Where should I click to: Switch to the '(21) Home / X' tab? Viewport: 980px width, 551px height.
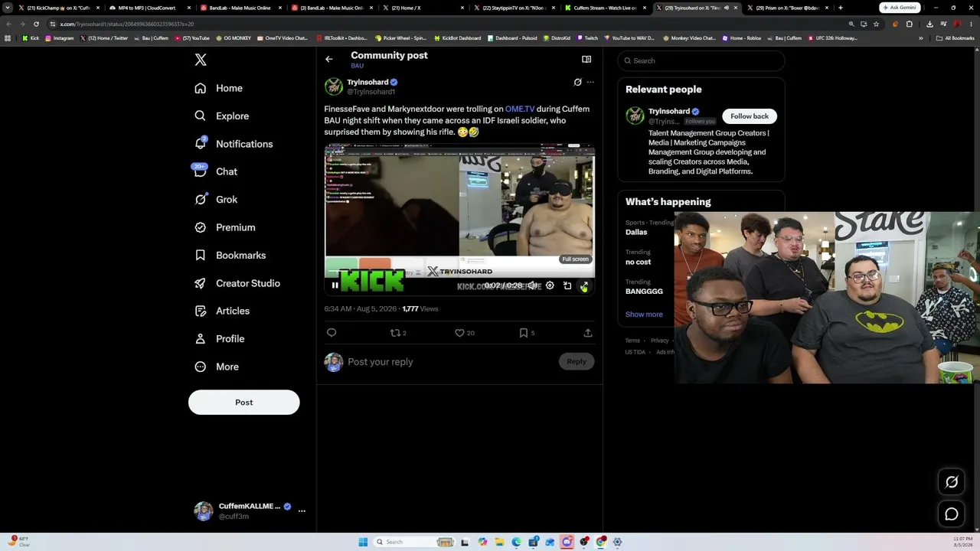(423, 8)
